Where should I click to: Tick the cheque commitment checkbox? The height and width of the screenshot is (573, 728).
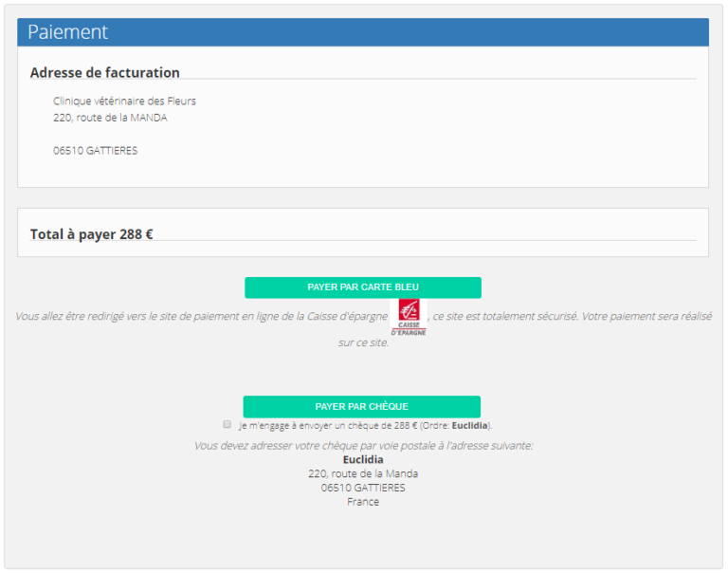pos(227,425)
